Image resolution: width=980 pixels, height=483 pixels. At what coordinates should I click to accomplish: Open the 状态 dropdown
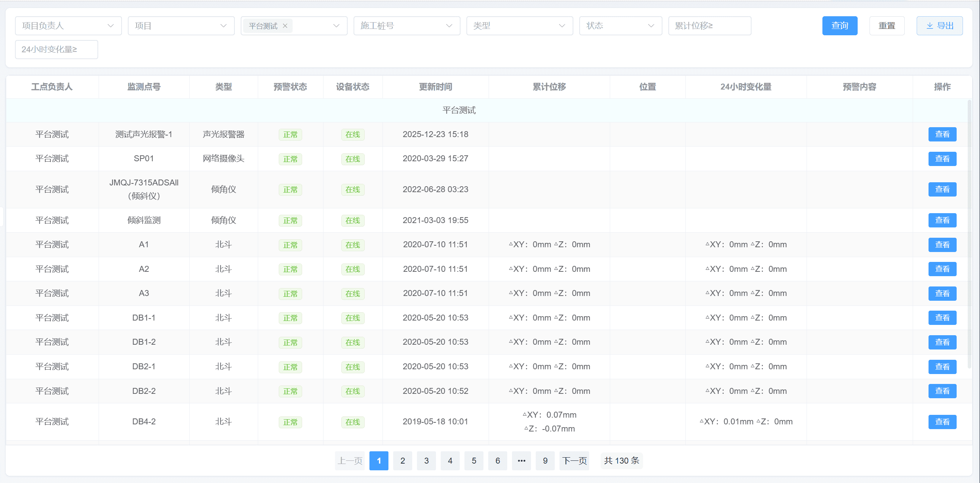point(621,26)
